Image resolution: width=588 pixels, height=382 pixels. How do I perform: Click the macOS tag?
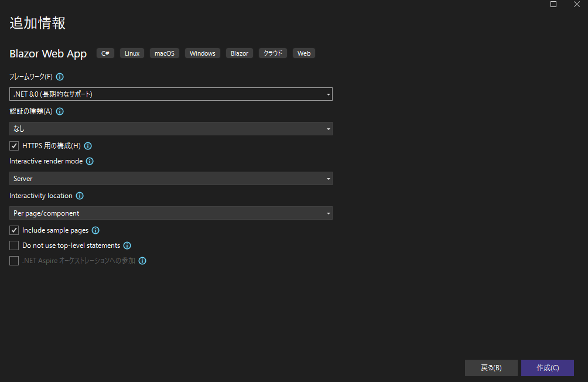click(x=165, y=53)
